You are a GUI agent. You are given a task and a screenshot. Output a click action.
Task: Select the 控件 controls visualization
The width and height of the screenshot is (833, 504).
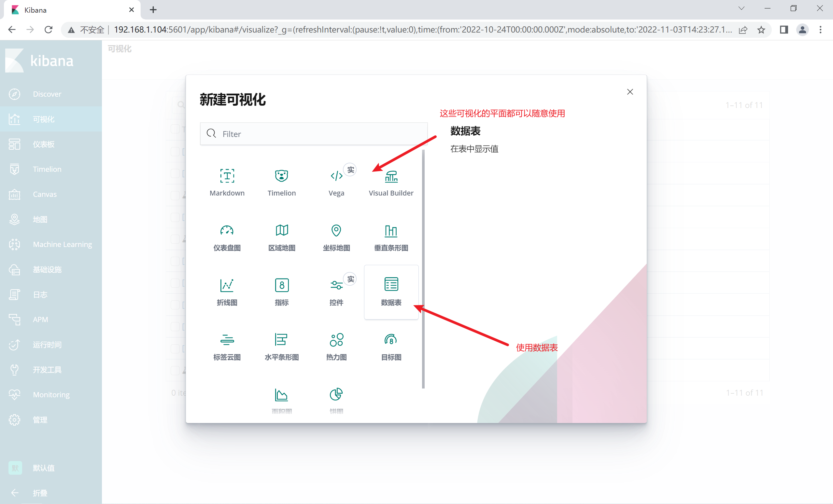pyautogui.click(x=336, y=292)
